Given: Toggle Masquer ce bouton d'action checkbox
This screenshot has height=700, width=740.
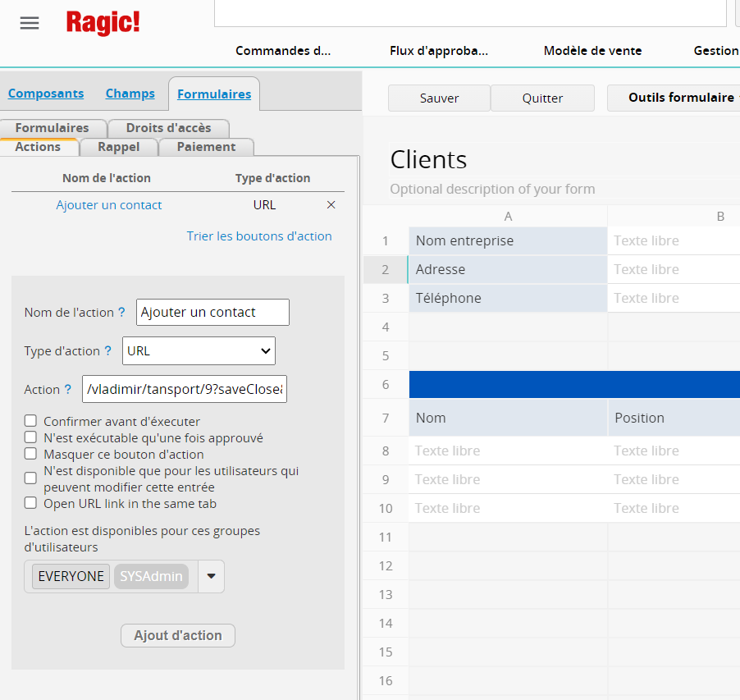Looking at the screenshot, I should [30, 454].
